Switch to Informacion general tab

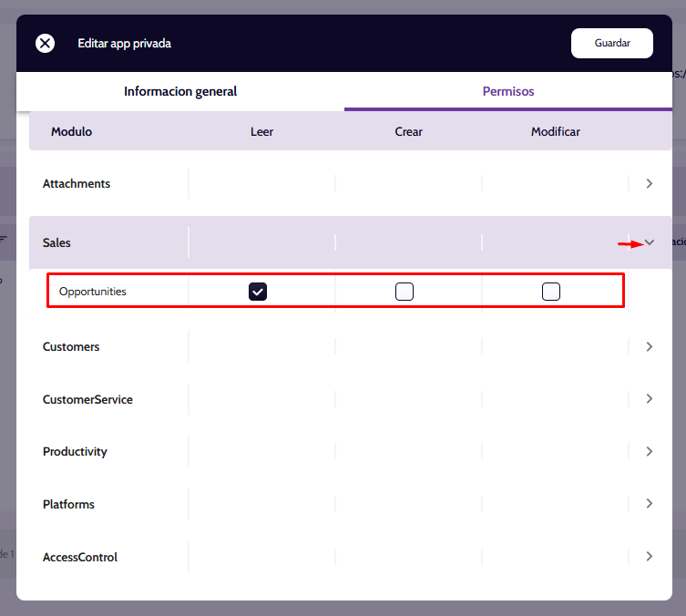(180, 91)
